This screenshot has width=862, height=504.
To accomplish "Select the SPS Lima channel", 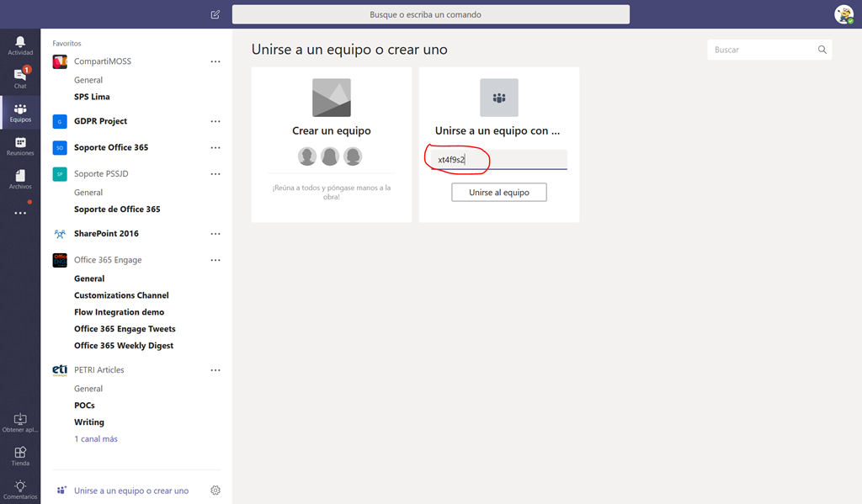I will point(92,97).
